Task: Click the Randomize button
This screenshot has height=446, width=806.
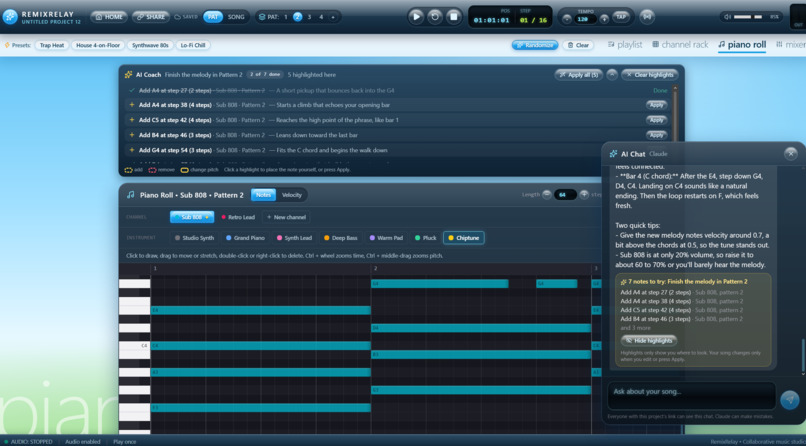Action: coord(535,45)
